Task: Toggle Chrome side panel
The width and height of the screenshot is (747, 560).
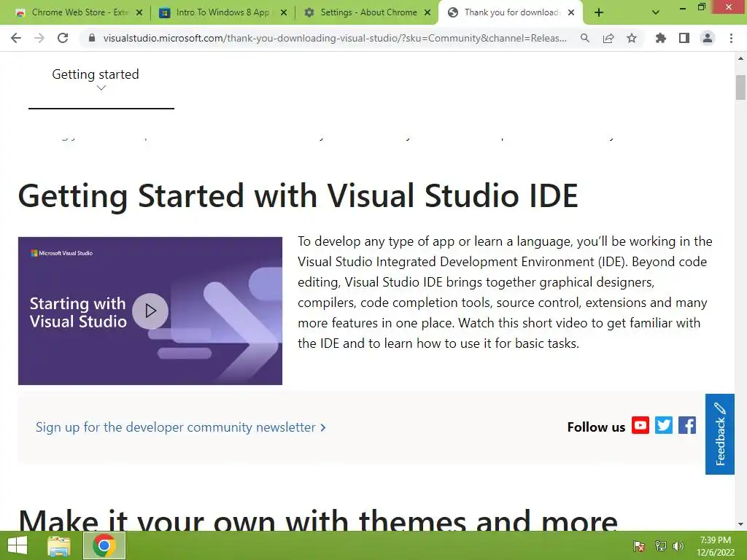Action: [x=684, y=38]
